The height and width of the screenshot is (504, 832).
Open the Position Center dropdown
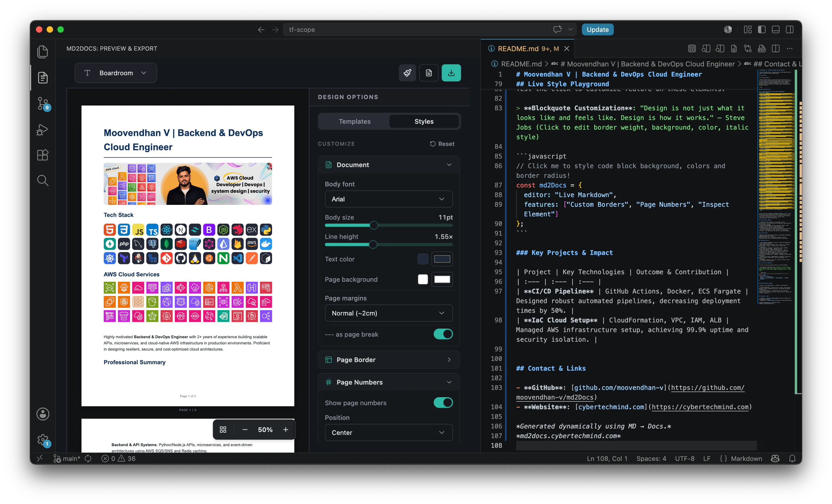[x=389, y=432]
